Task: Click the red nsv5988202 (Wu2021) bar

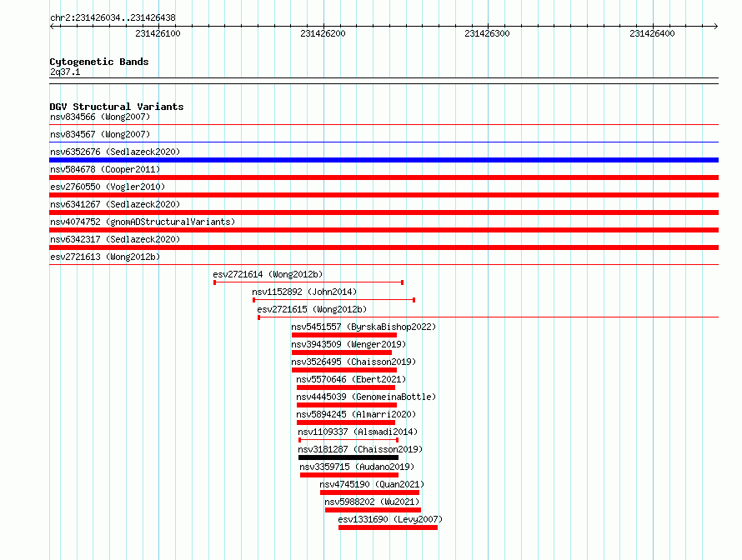Action: click(373, 510)
